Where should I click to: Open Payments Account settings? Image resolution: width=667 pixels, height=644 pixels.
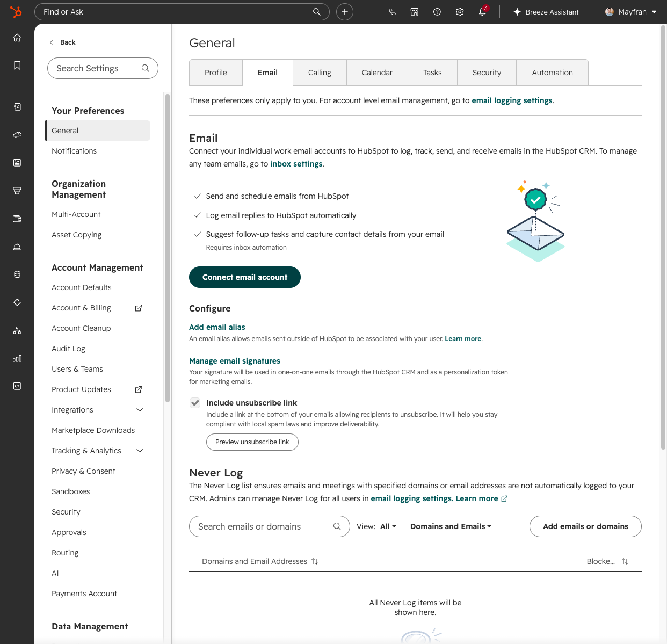click(x=84, y=594)
